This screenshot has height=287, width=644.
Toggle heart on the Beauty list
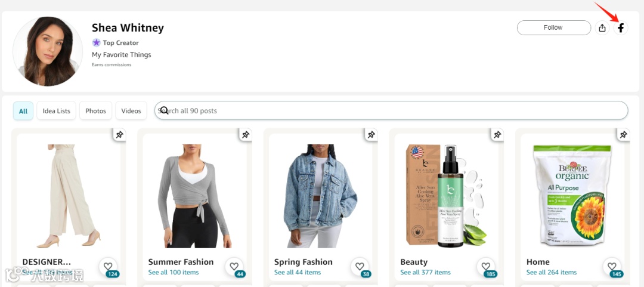pos(485,266)
